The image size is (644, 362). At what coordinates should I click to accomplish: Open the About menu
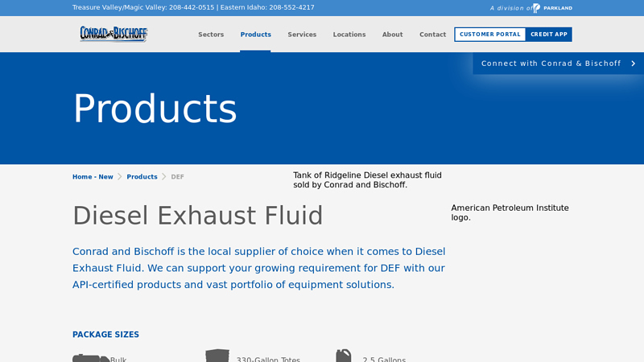point(392,35)
